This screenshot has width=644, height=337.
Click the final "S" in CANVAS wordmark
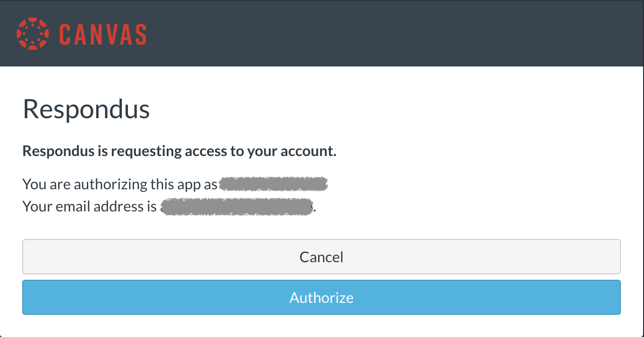coord(139,34)
